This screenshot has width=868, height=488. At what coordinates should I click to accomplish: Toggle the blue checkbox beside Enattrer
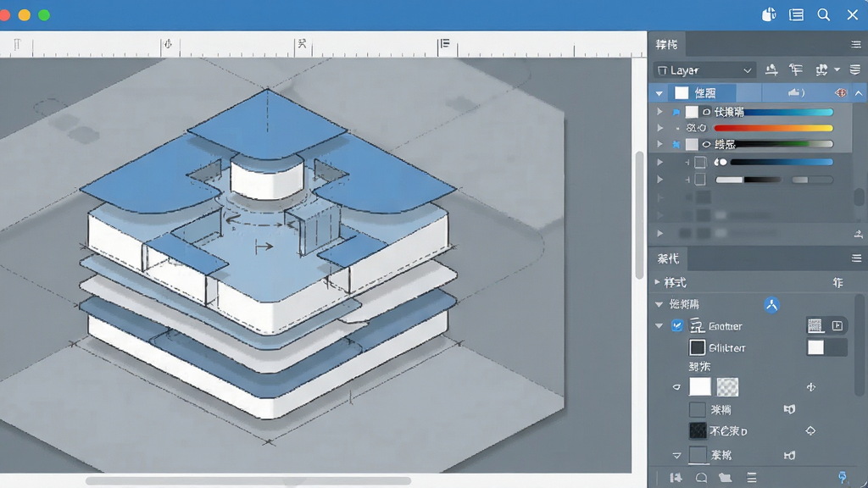[677, 325]
